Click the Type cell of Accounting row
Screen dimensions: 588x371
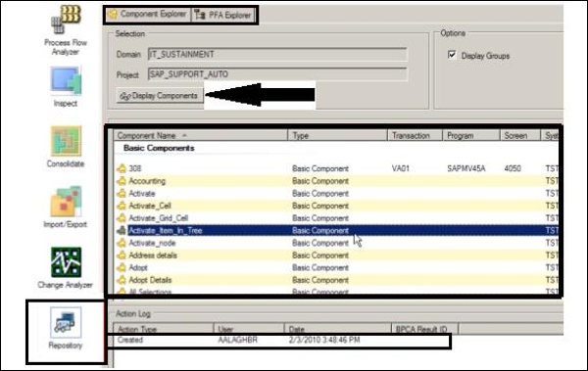pos(320,181)
